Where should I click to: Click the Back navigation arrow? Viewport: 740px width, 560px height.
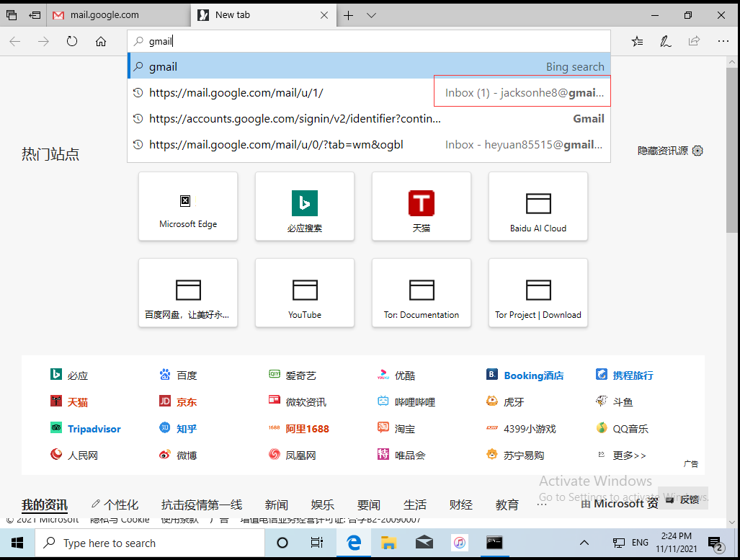15,42
